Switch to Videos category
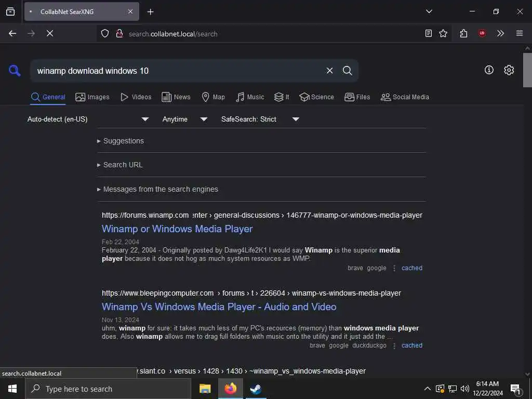 pyautogui.click(x=136, y=97)
